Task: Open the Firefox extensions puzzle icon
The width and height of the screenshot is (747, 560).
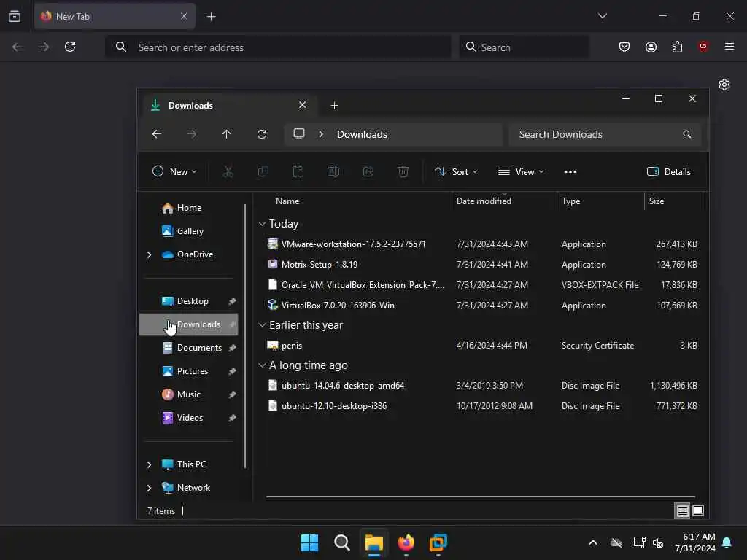Action: tap(677, 47)
